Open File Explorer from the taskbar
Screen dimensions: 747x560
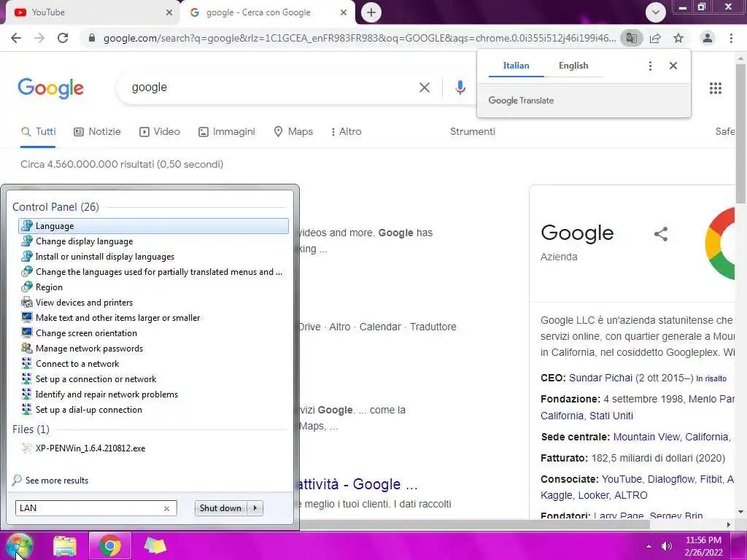point(65,546)
